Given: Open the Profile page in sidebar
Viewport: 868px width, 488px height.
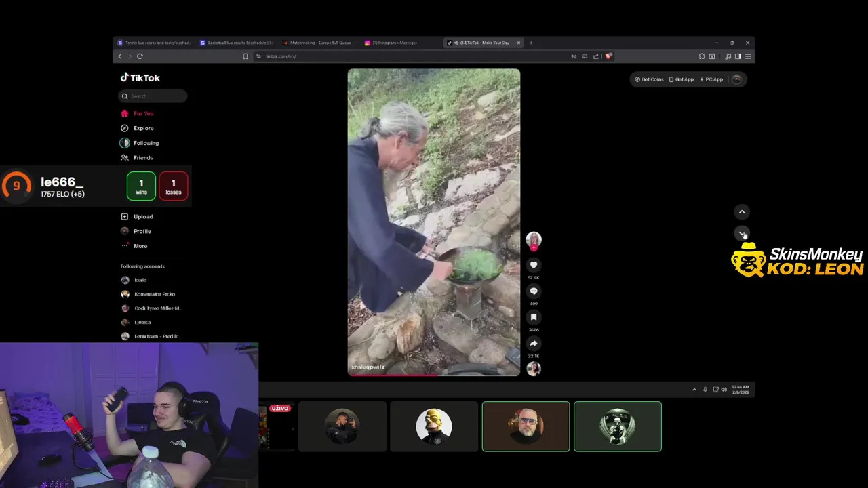Looking at the screenshot, I should (136, 231).
